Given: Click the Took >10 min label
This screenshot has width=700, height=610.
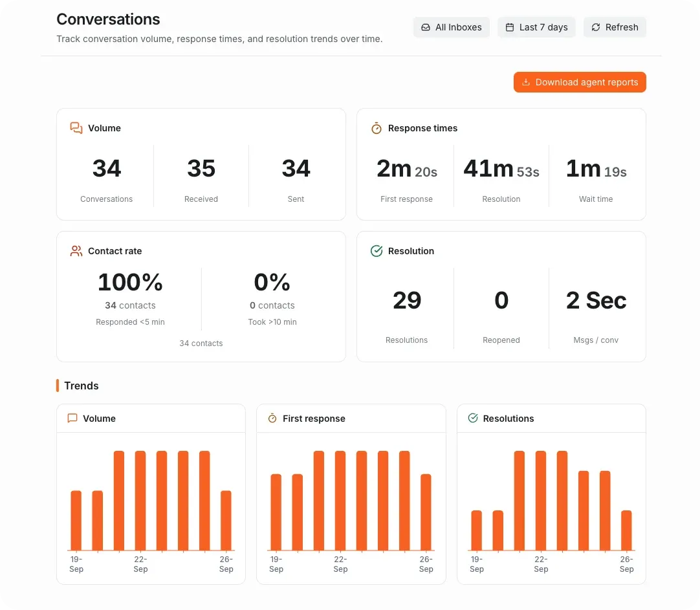Looking at the screenshot, I should 272,321.
